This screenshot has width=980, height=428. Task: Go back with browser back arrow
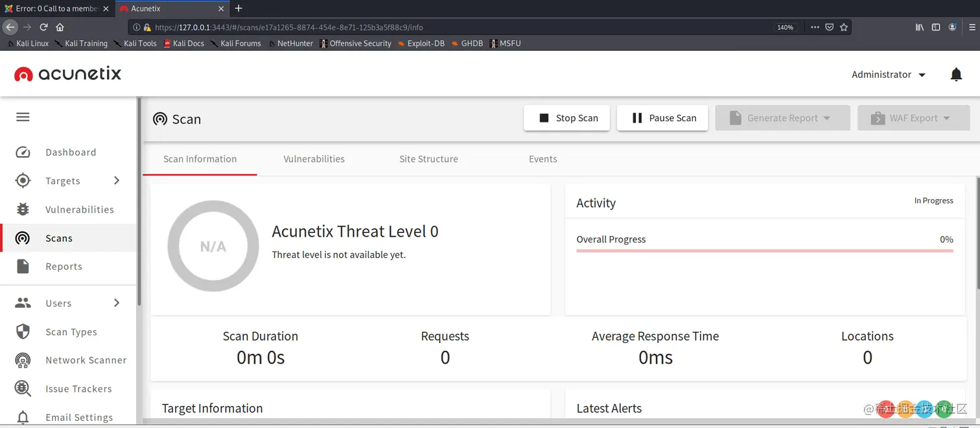point(10,27)
